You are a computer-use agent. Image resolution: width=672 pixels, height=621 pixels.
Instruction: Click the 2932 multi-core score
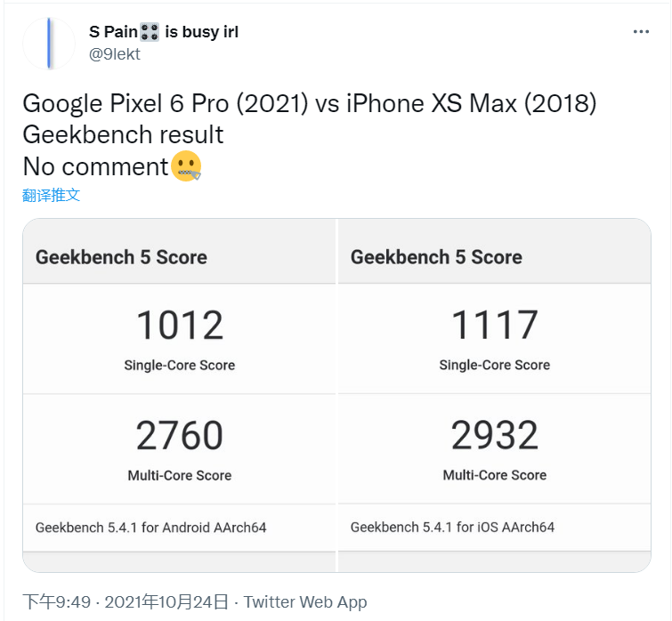pyautogui.click(x=494, y=436)
